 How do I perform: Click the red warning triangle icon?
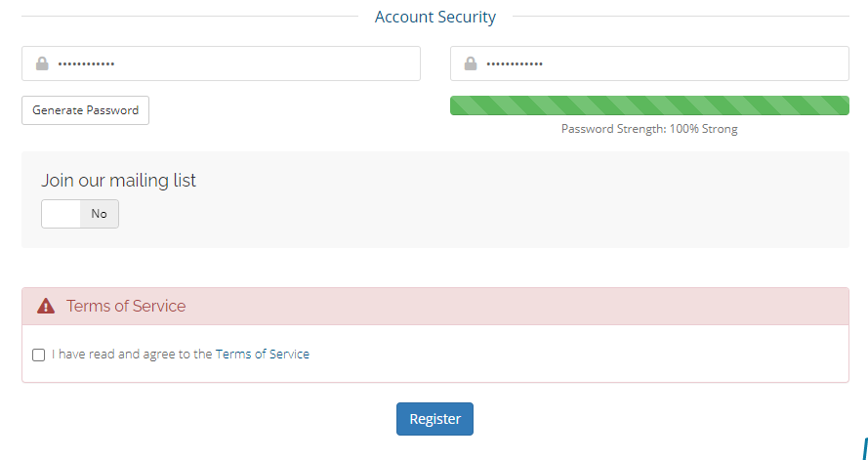(x=46, y=306)
